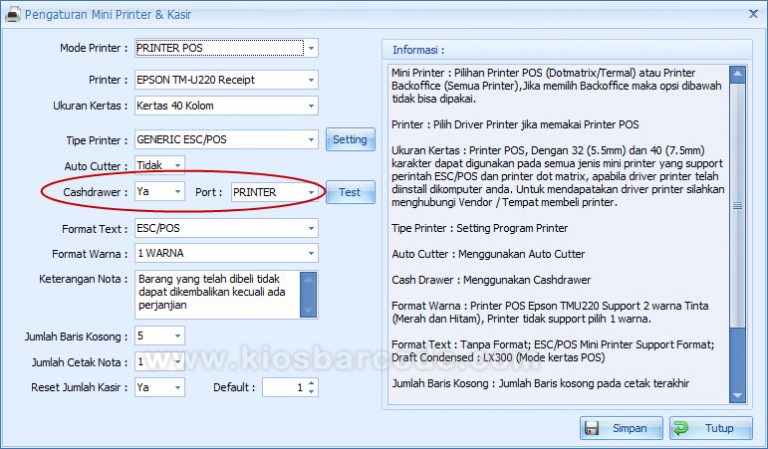Viewport: 768px width, 449px height.
Task: Click the 'Informasi :' panel header
Action: click(x=567, y=50)
